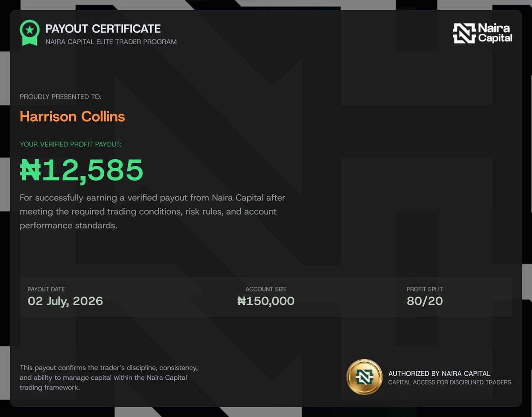Screen dimensions: 532x417
Task: Select the name Harrison Collins
Action: (72, 117)
